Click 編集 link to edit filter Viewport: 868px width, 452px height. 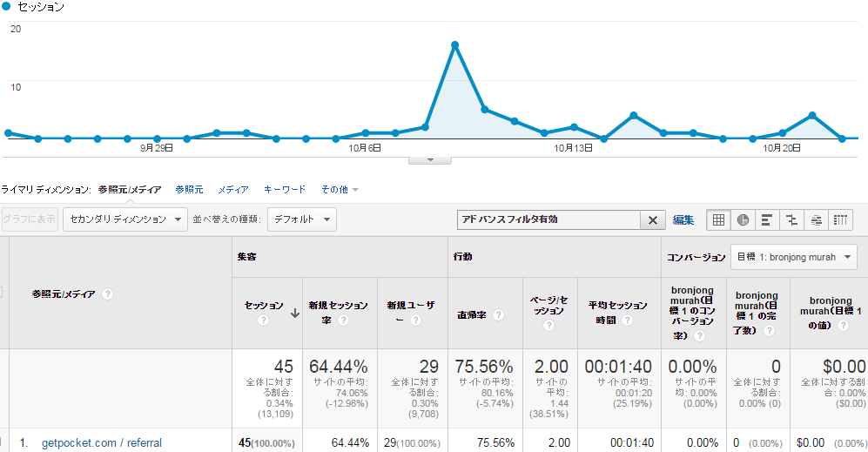683,220
